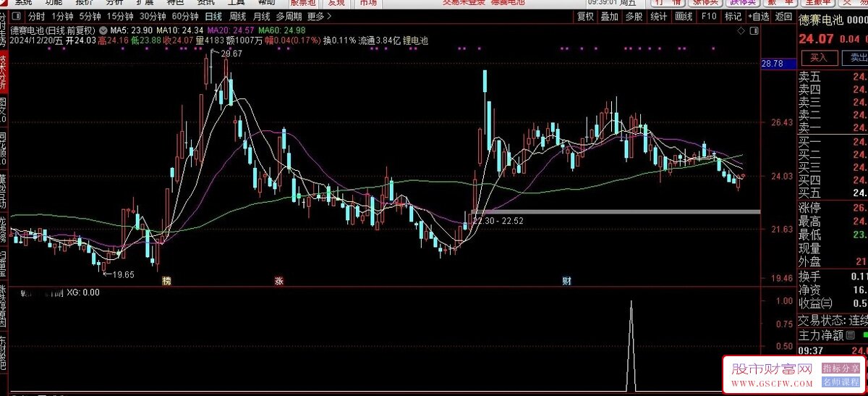Click the 标记 mark button
This screenshot has width=868, height=396.
[733, 17]
